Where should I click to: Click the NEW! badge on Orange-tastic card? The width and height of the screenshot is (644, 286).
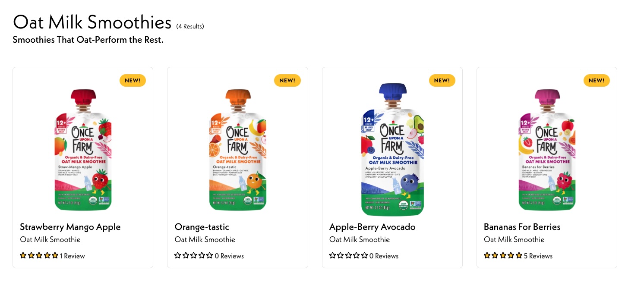[287, 80]
